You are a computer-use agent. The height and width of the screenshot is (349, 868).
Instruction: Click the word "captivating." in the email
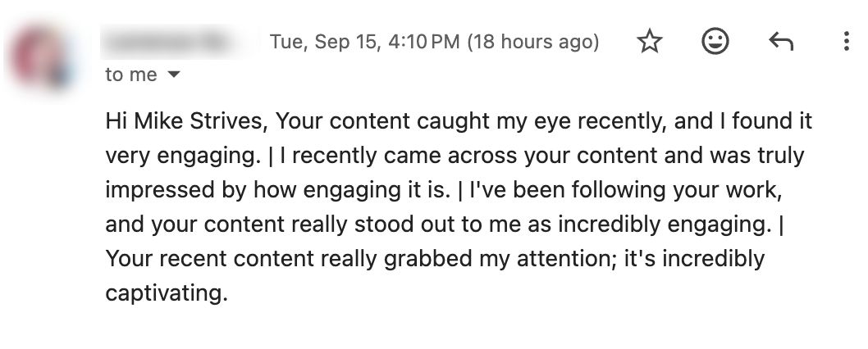pyautogui.click(x=167, y=293)
